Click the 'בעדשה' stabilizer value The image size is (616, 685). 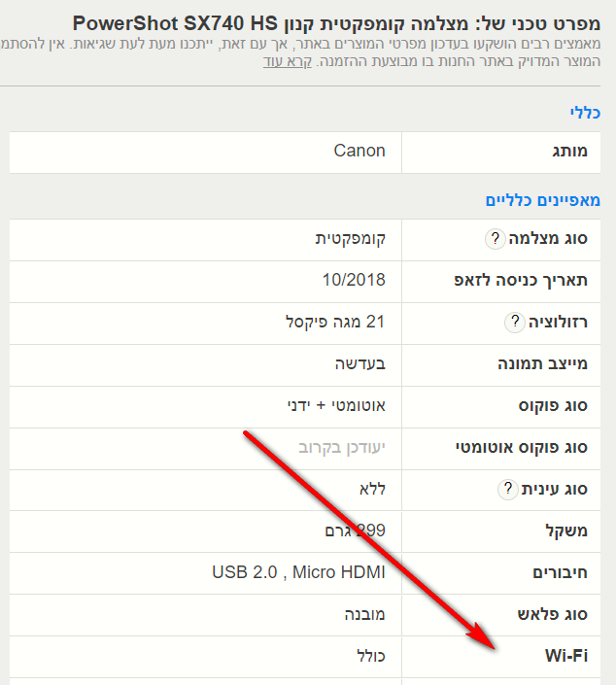[x=360, y=363]
